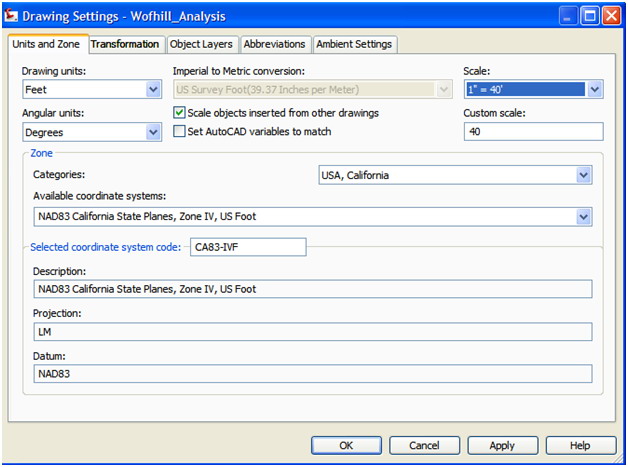Open the Abbreviations tab

pos(274,44)
